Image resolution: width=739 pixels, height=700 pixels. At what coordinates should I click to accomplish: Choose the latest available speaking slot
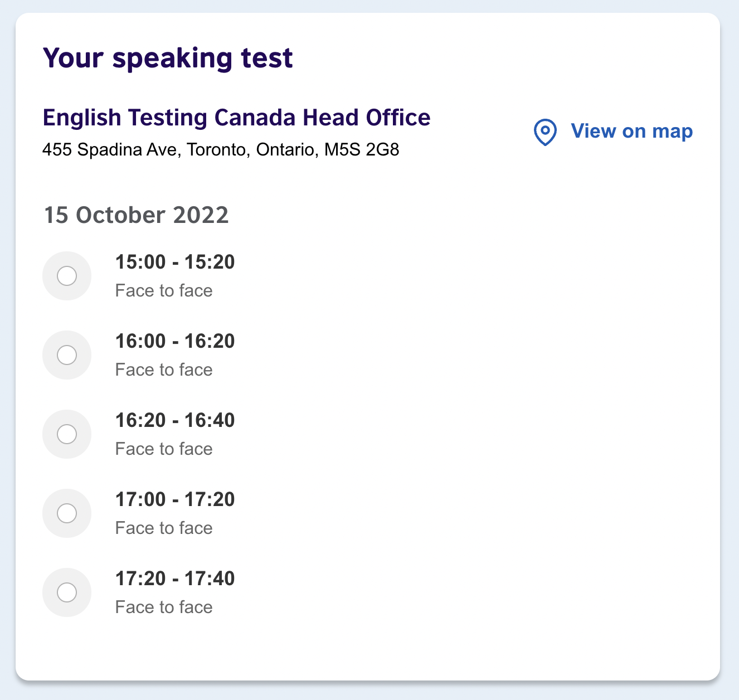click(67, 592)
